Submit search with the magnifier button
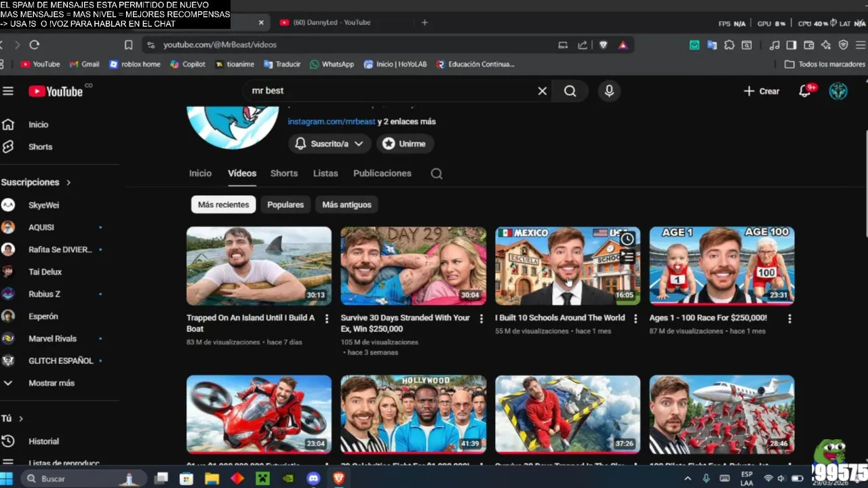 tap(570, 91)
